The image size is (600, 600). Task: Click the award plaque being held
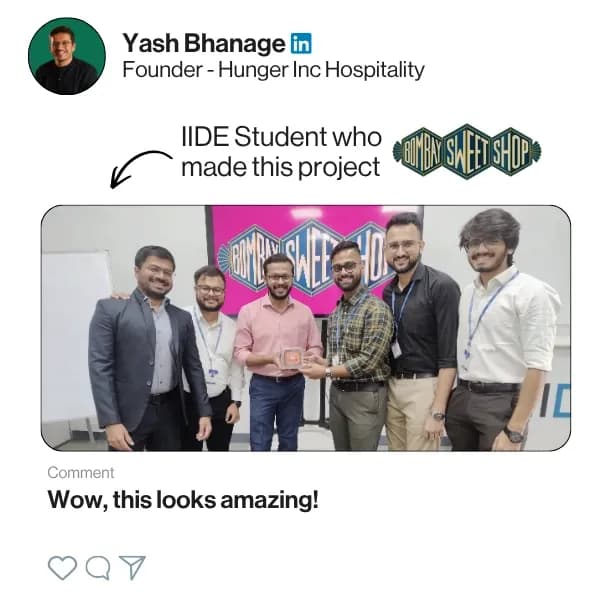(290, 359)
